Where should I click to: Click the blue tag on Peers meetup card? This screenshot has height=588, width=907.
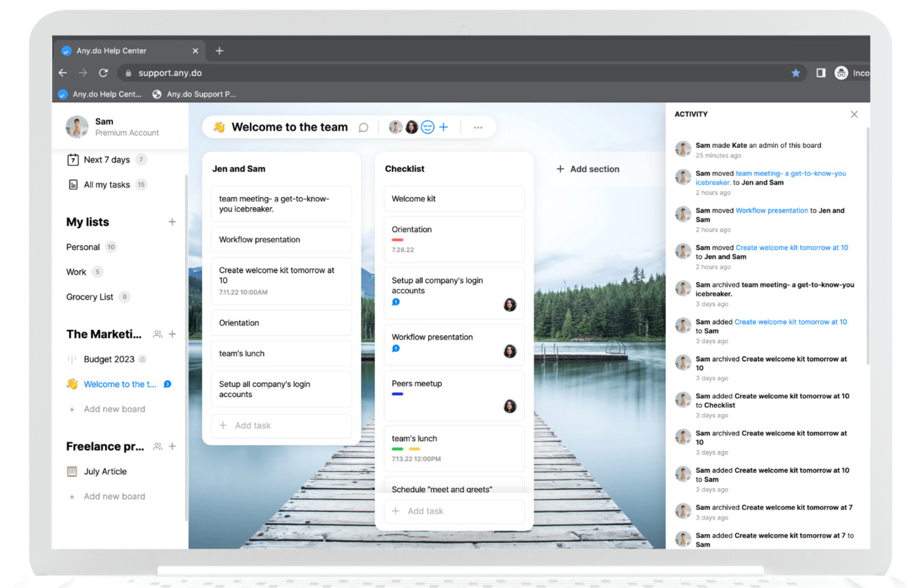tap(397, 394)
